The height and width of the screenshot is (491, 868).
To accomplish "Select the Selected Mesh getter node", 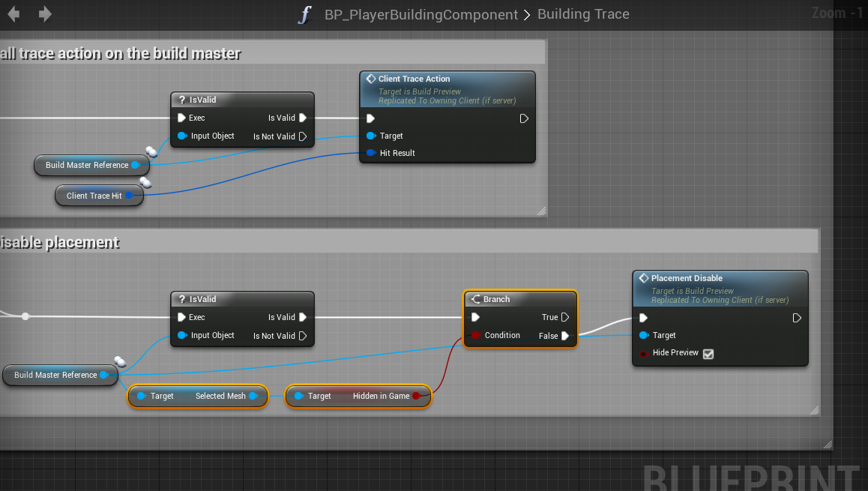I will [x=198, y=396].
